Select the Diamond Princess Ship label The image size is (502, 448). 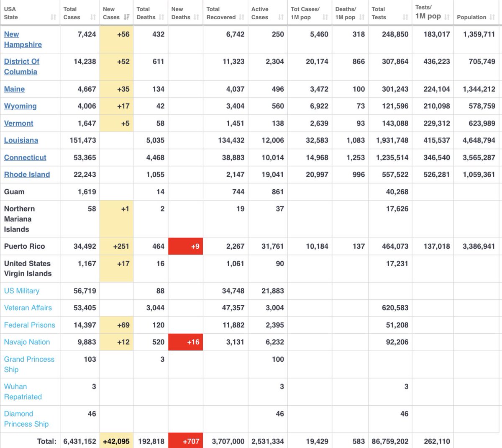(x=26, y=419)
